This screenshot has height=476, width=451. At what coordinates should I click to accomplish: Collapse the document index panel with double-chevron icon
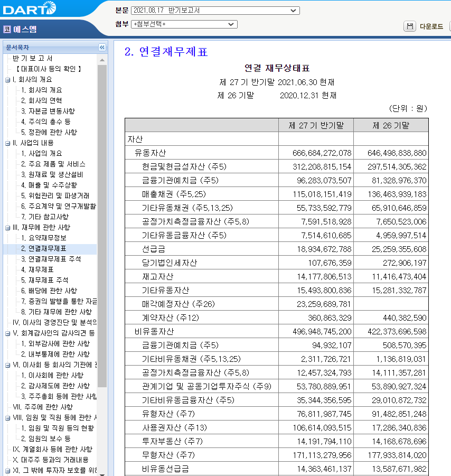102,48
